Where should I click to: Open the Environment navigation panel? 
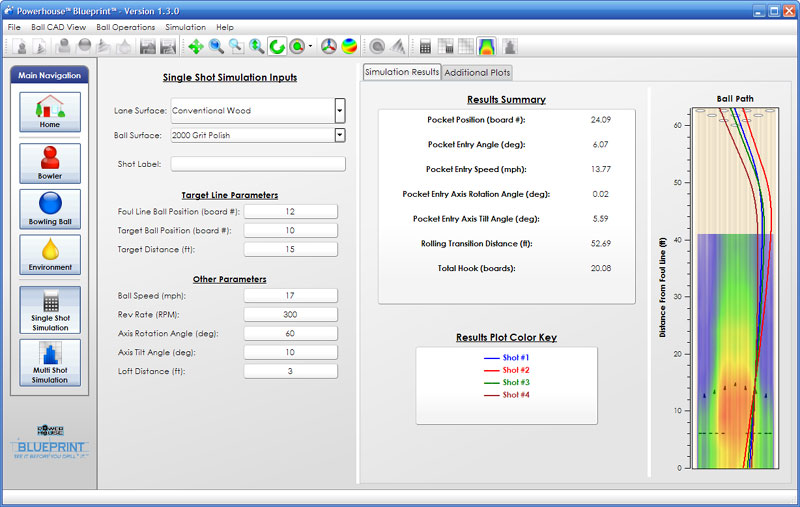pos(50,255)
